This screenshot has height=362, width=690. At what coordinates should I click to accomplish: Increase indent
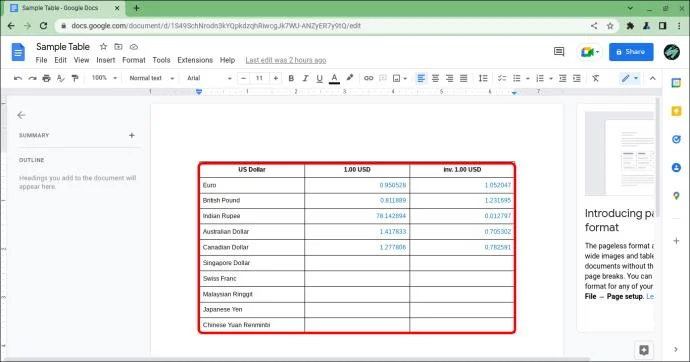coord(576,78)
